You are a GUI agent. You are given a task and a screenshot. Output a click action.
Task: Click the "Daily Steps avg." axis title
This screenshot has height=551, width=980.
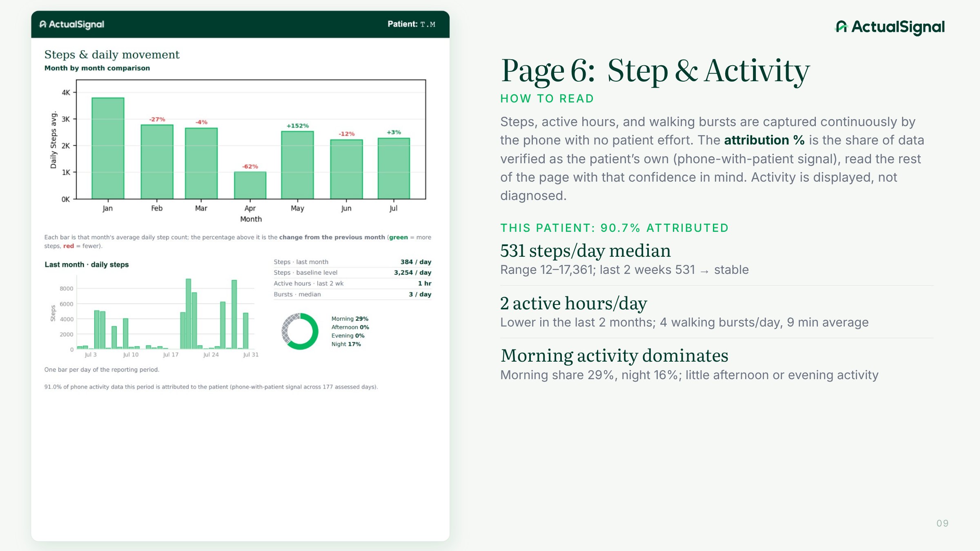tap(53, 140)
